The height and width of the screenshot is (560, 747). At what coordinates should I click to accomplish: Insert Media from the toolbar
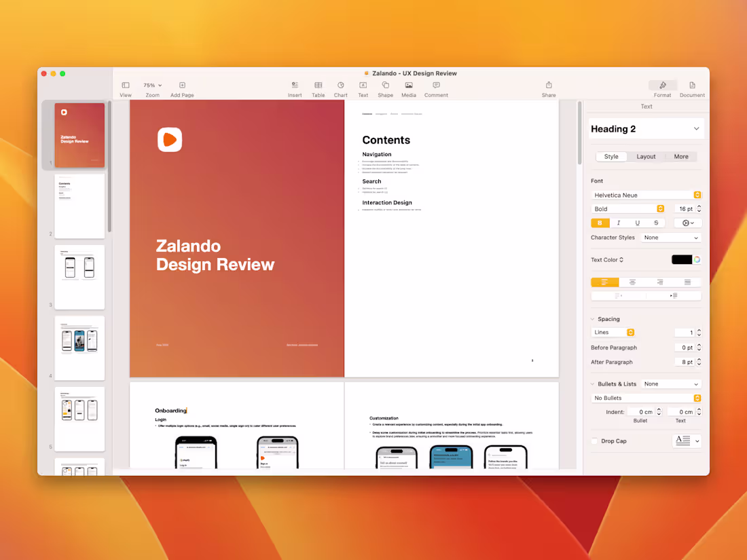tap(408, 87)
